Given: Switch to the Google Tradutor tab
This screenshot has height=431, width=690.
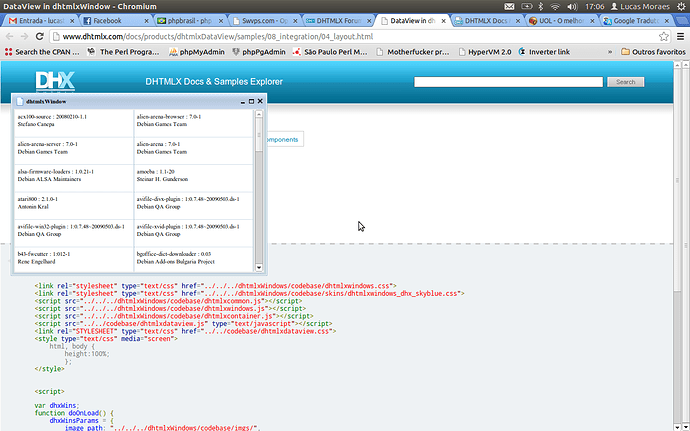Looking at the screenshot, I should [x=636, y=21].
